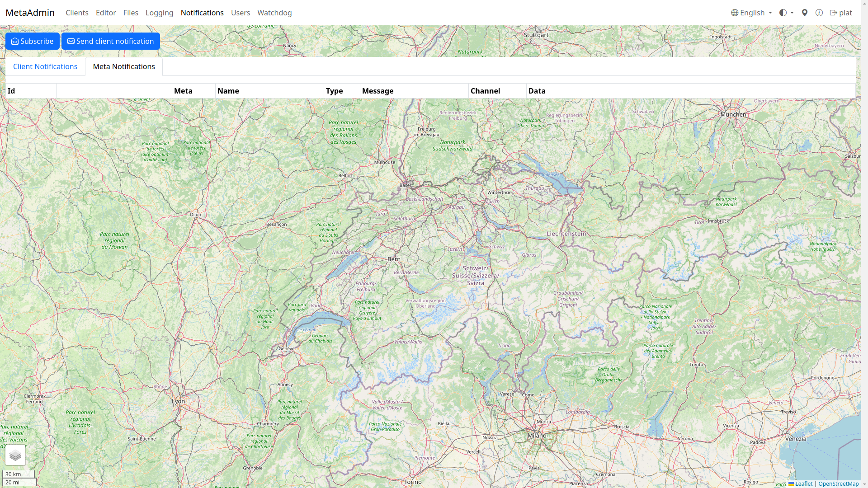
Task: Click the globe language icon
Action: 735,13
